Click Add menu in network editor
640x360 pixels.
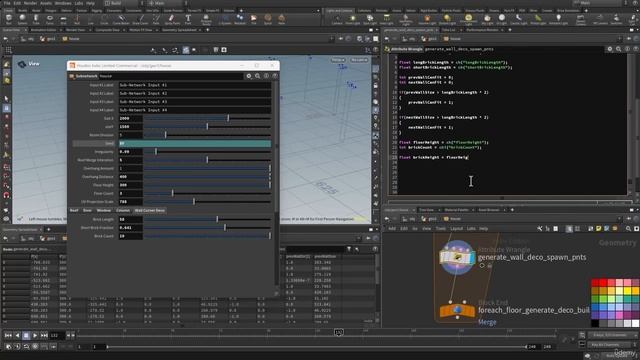[x=392, y=229]
